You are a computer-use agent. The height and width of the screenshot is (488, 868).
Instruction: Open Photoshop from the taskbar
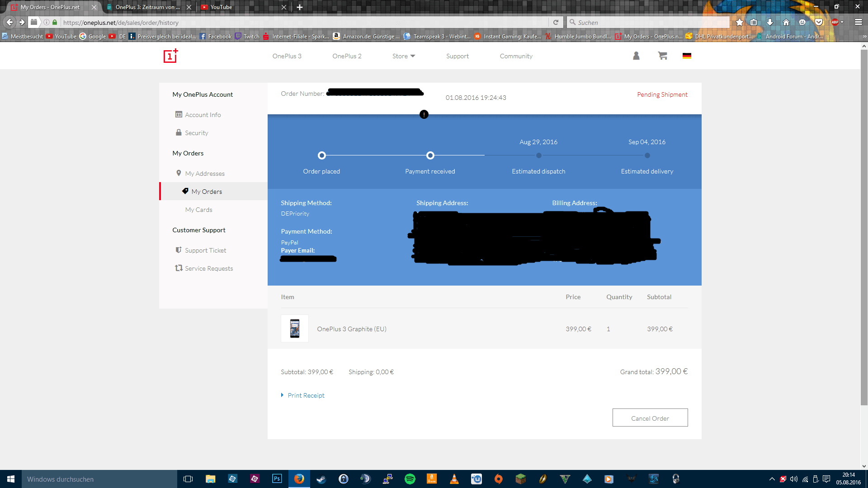pyautogui.click(x=277, y=479)
